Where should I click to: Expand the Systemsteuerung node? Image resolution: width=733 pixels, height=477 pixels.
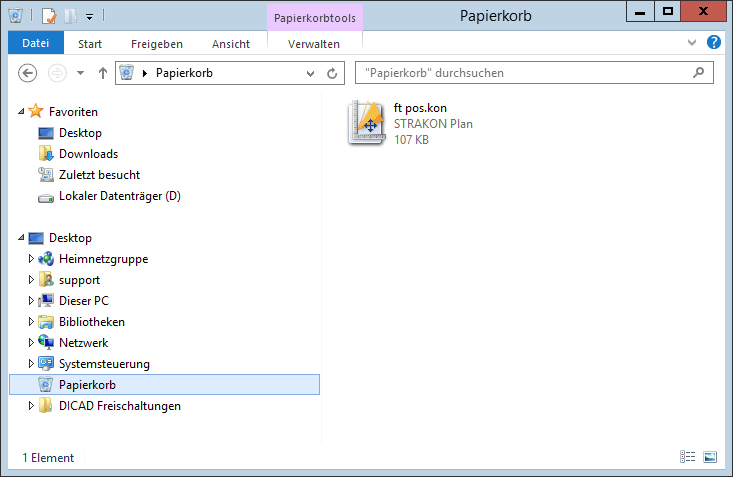(31, 363)
